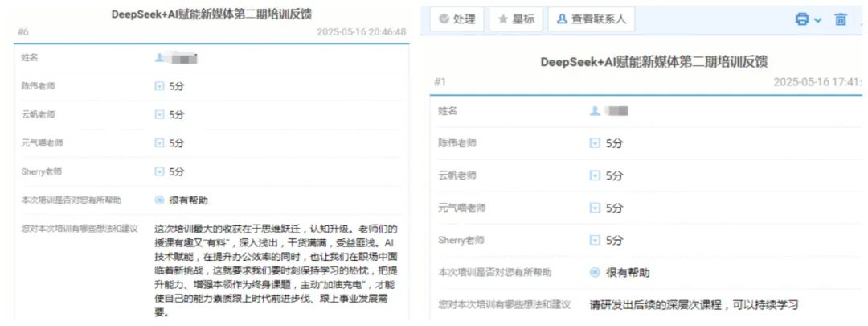868x326 pixels.
Task: Expand the arrow next to the printer icon
Action: [817, 20]
